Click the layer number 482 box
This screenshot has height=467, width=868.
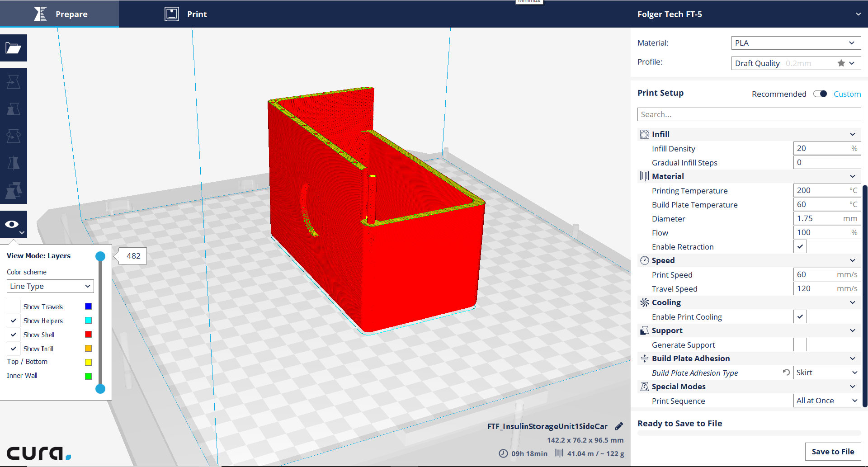(x=133, y=256)
